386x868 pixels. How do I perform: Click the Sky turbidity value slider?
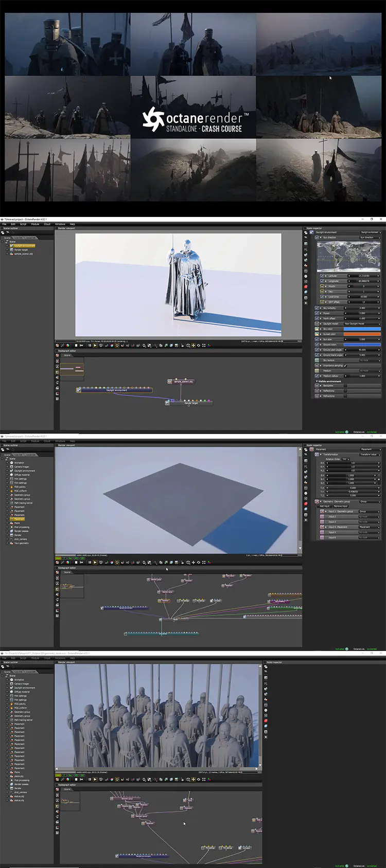coord(362,308)
